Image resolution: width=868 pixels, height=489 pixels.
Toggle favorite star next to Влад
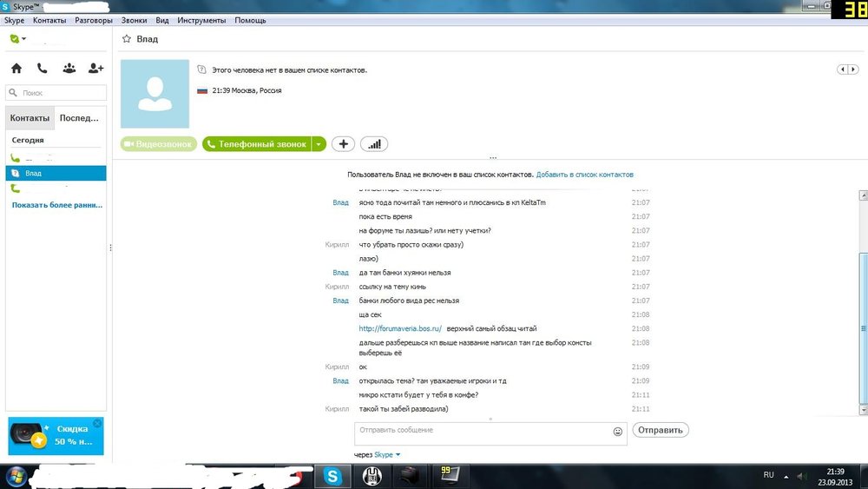127,39
